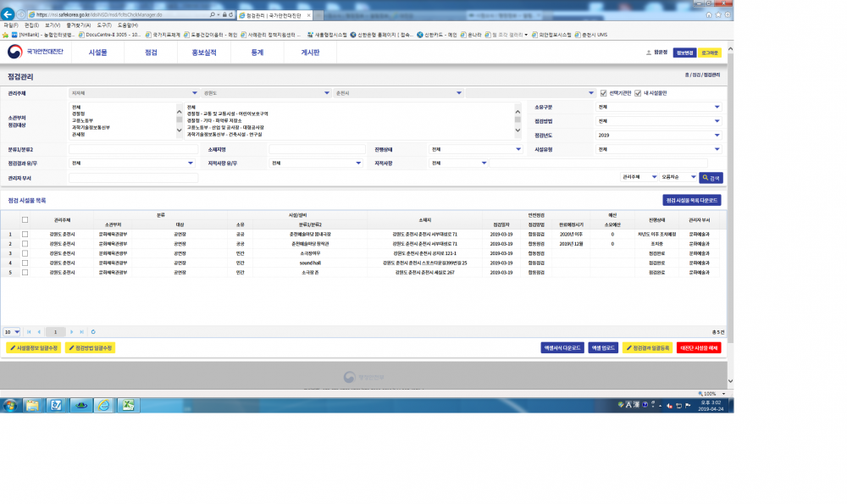Click the 소재지명 text input field

(317, 149)
